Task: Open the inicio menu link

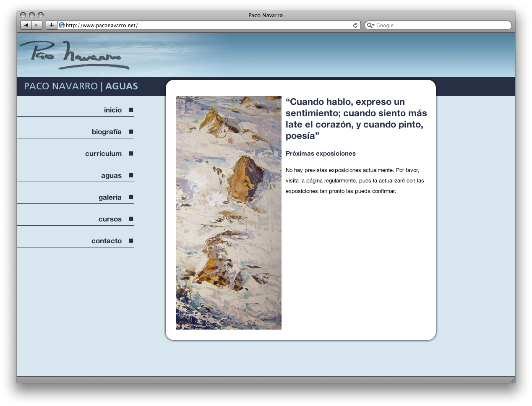Action: pyautogui.click(x=112, y=110)
